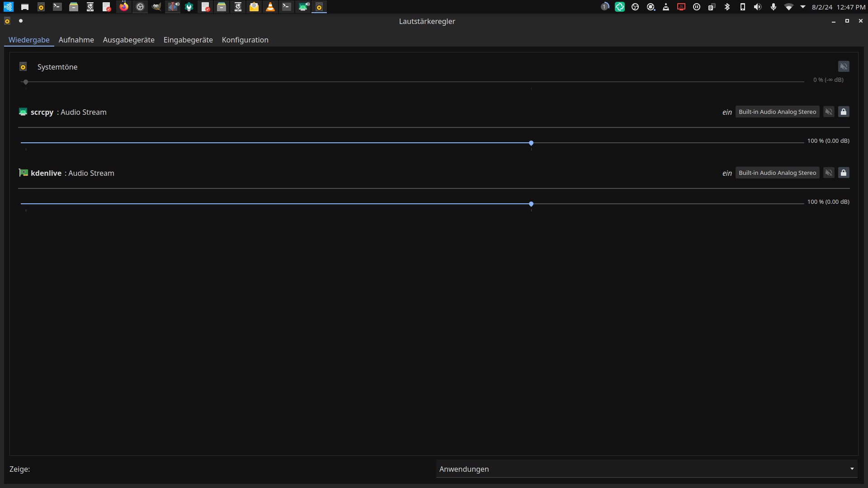
Task: Open the software updates tray icon
Action: 651,7
